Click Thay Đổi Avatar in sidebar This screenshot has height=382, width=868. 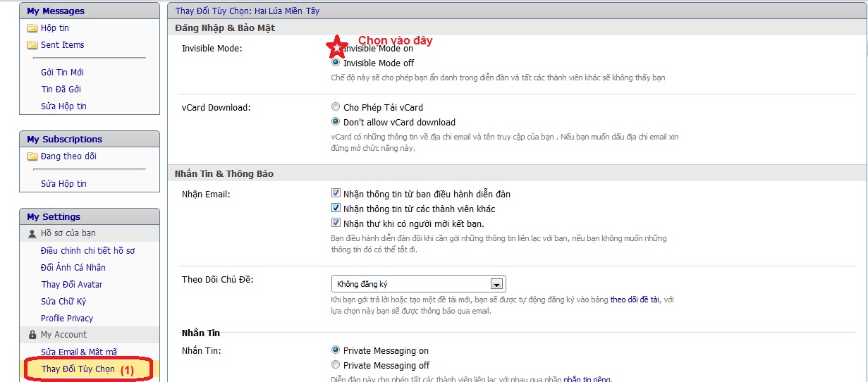click(72, 284)
